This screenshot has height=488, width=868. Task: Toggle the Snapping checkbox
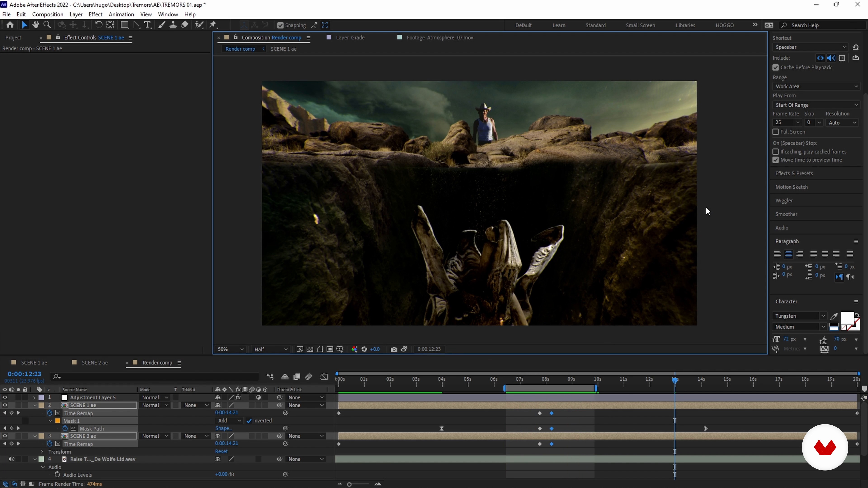[x=280, y=25]
